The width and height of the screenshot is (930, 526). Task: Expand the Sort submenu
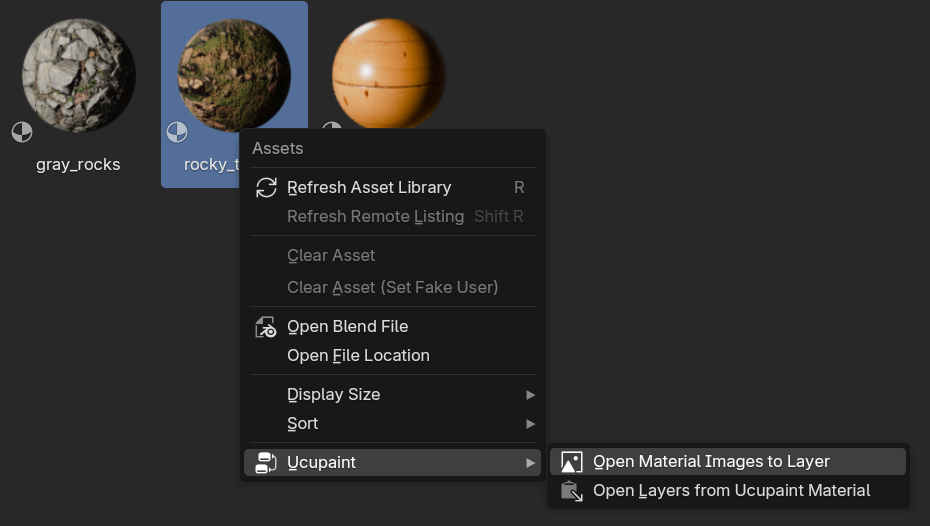point(393,424)
